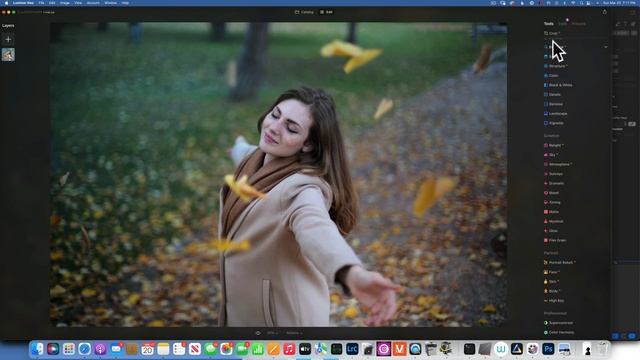Select the photo layer thumbnail
This screenshot has height=360, width=640.
pyautogui.click(x=8, y=55)
